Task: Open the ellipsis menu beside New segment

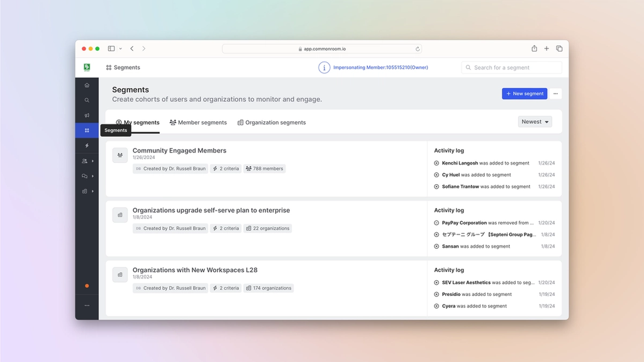Action: point(555,94)
